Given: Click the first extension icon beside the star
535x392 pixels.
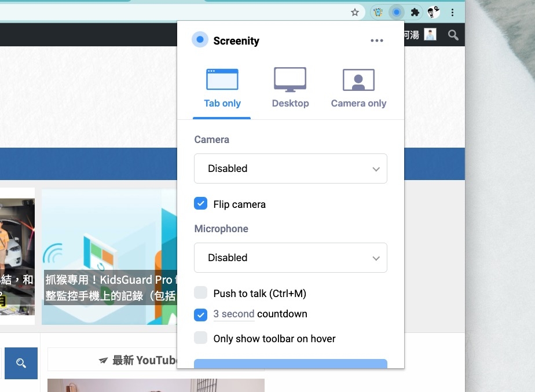Looking at the screenshot, I should (x=378, y=13).
